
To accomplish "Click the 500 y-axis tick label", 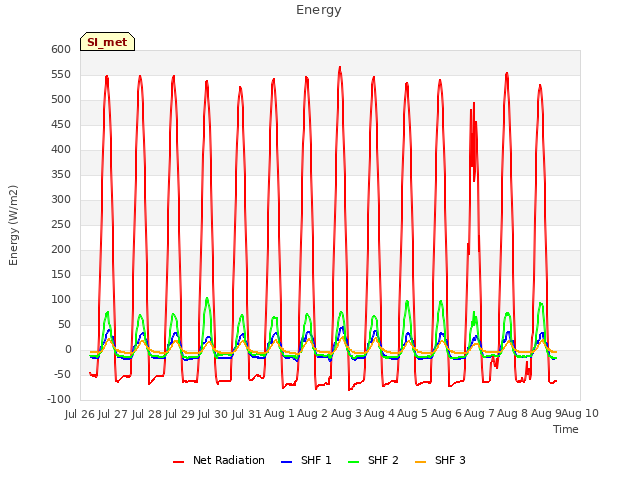I will (x=61, y=100).
